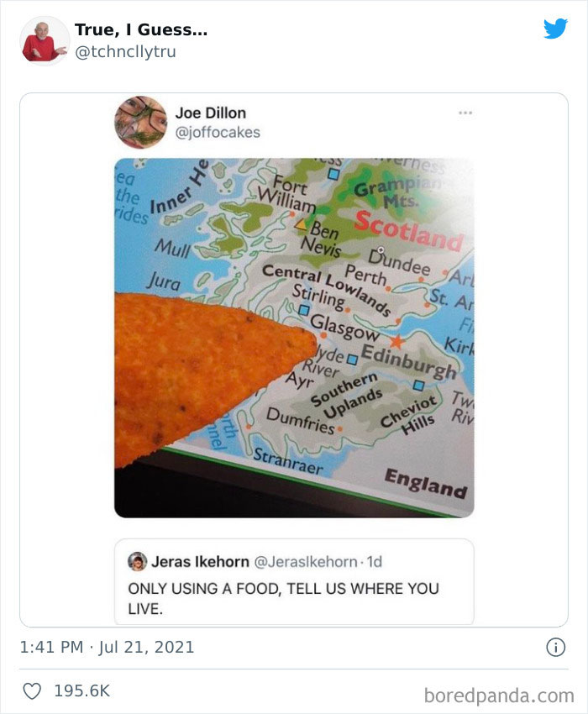Open the three-dot menu on Joe Dillon's tweet
The height and width of the screenshot is (714, 588).
click(x=465, y=113)
